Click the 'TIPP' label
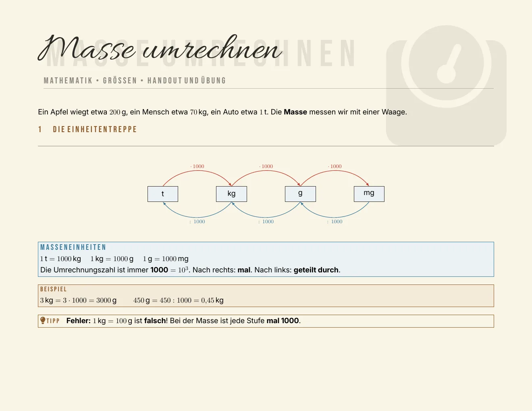The height and width of the screenshot is (411, 532). coord(53,321)
